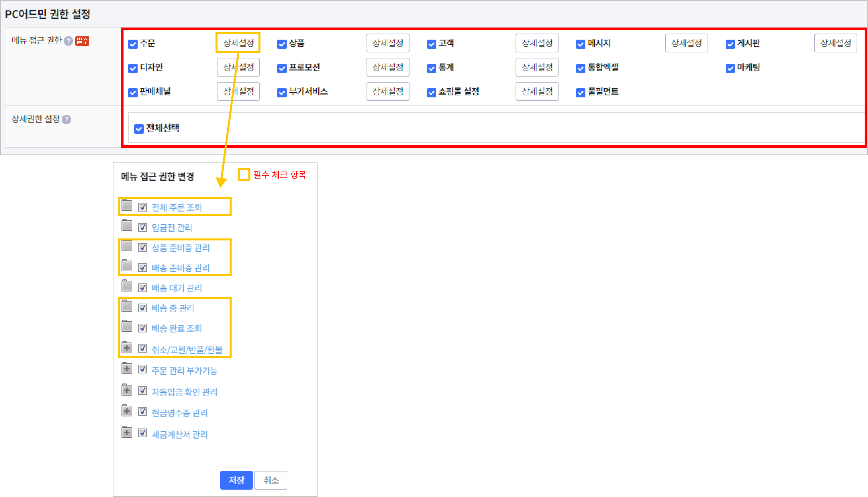Expand the 취소/교환/반품/환불 tree node
Image resolution: width=868 pixels, height=497 pixels.
tap(127, 348)
